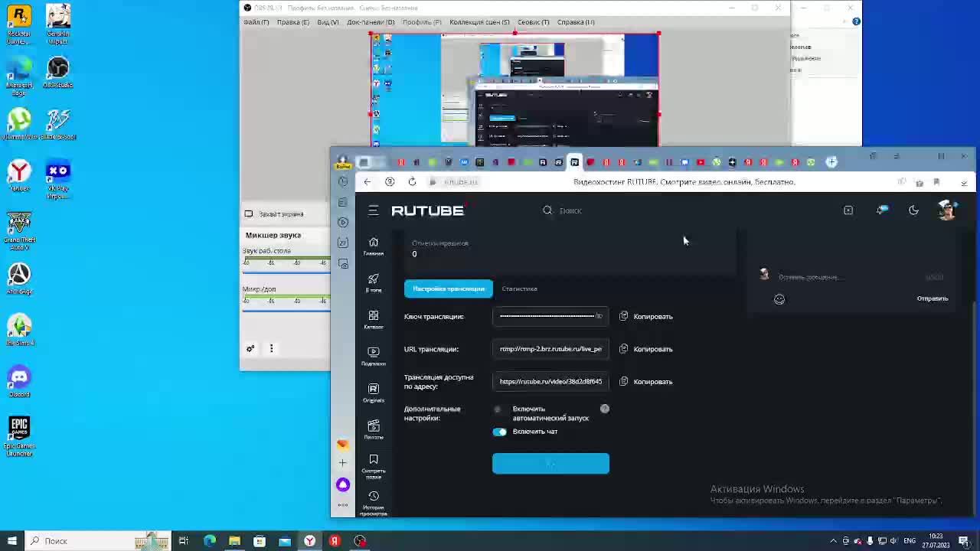Click the help question mark near auto start

tap(605, 409)
